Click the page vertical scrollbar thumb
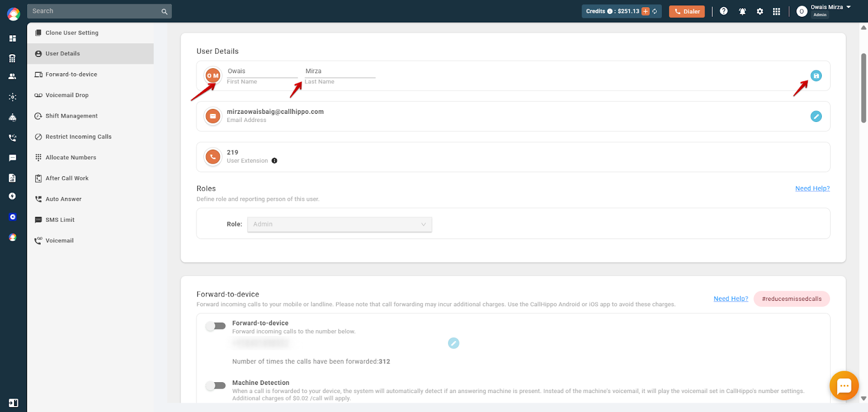 [x=864, y=88]
